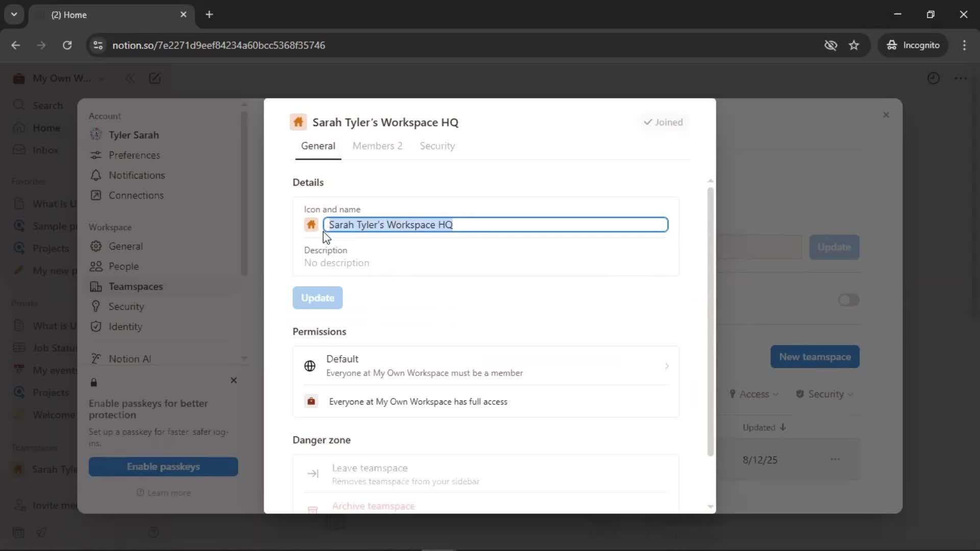This screenshot has width=980, height=551.
Task: Click the No description field
Action: tap(336, 263)
